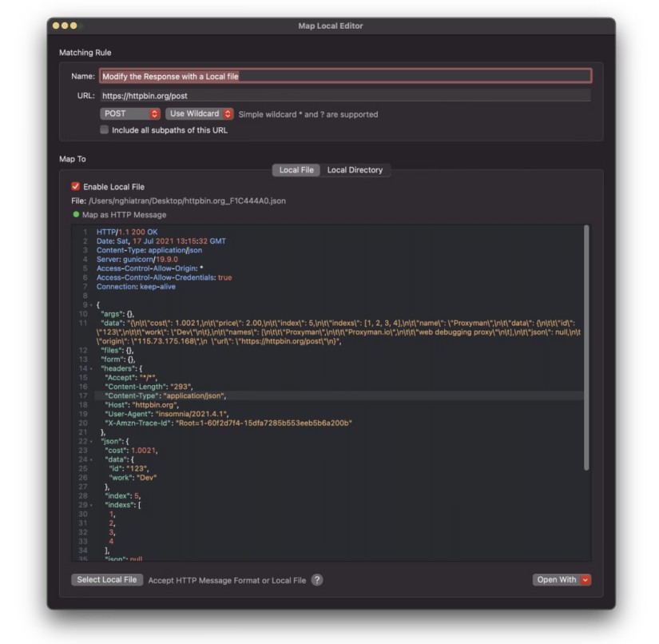Open the POST method dropdown
659x644 pixels.
tap(130, 113)
